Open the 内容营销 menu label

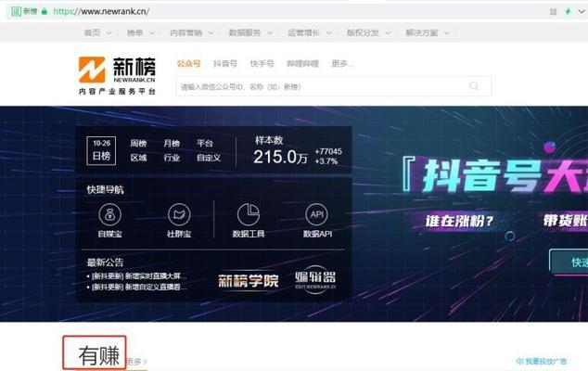tap(186, 33)
